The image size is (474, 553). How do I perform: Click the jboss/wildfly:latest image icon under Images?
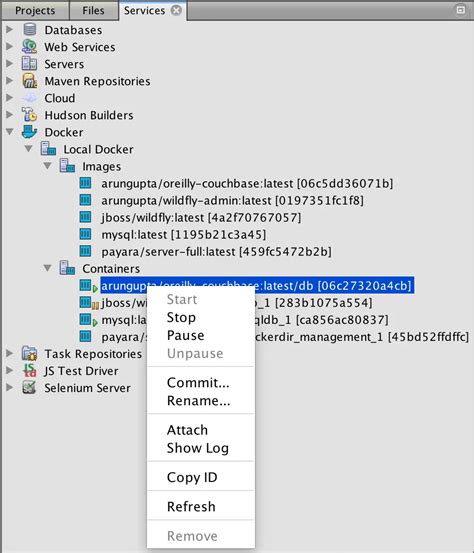click(85, 217)
